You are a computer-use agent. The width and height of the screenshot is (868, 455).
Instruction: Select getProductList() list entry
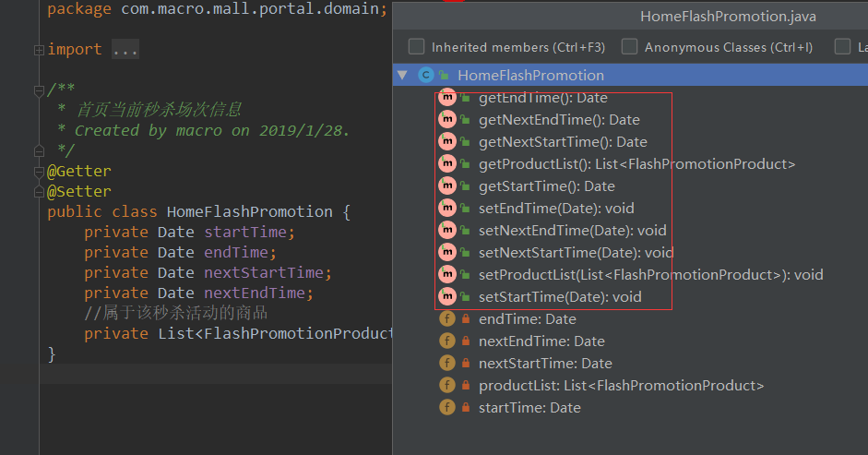click(x=637, y=164)
